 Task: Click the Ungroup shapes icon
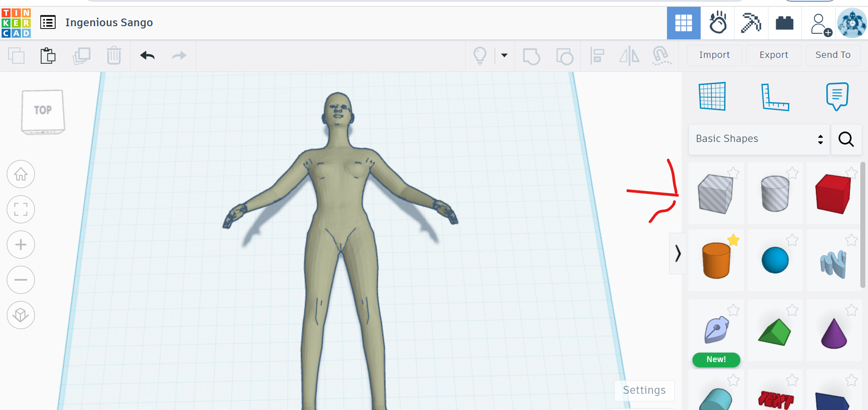[564, 57]
